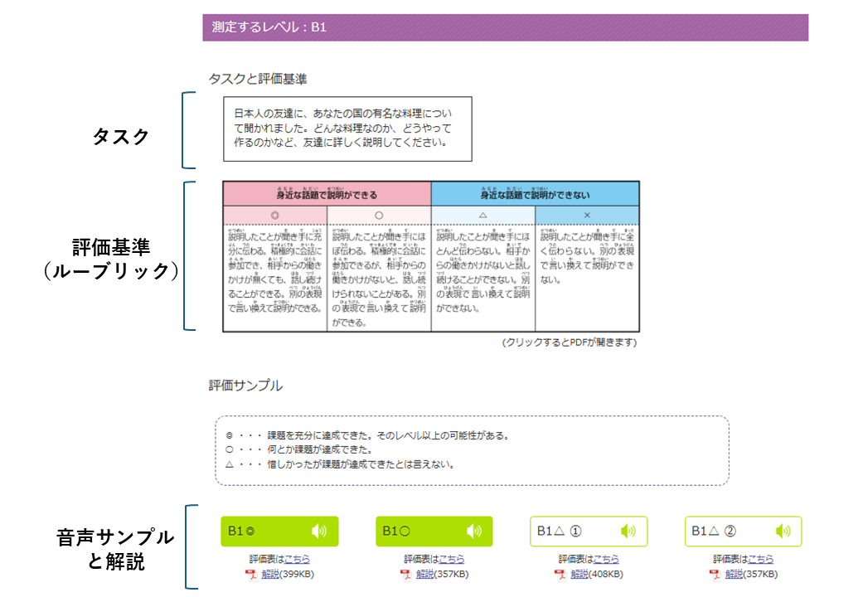
Task: Open the 解説 link labeled 399KB
Action: [269, 575]
